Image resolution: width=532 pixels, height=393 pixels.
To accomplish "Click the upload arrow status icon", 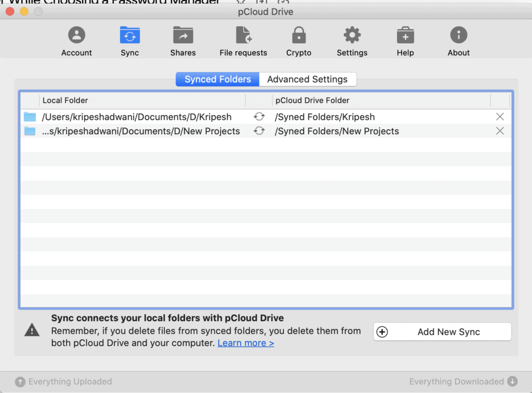I will click(20, 382).
